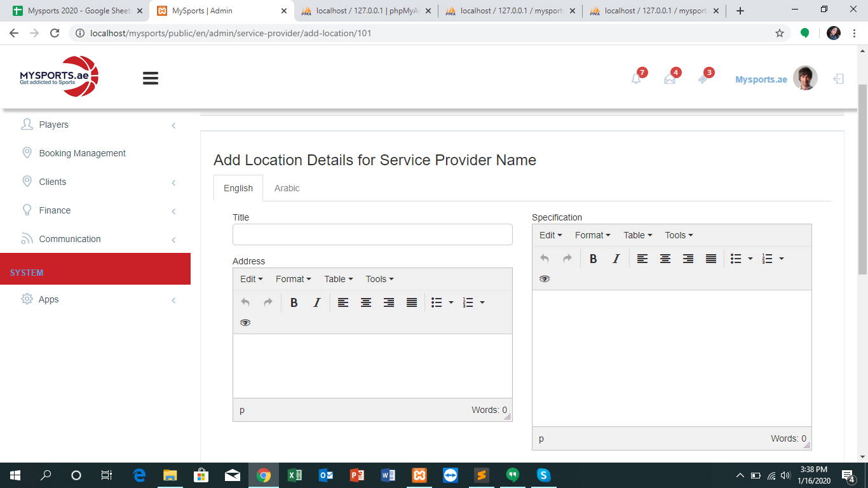Toggle the preview eye icon in Address editor

pos(245,323)
